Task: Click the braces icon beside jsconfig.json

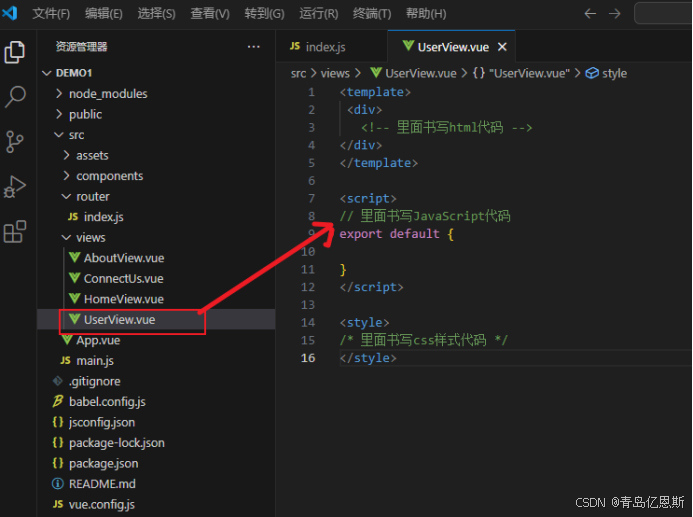Action: click(x=58, y=422)
